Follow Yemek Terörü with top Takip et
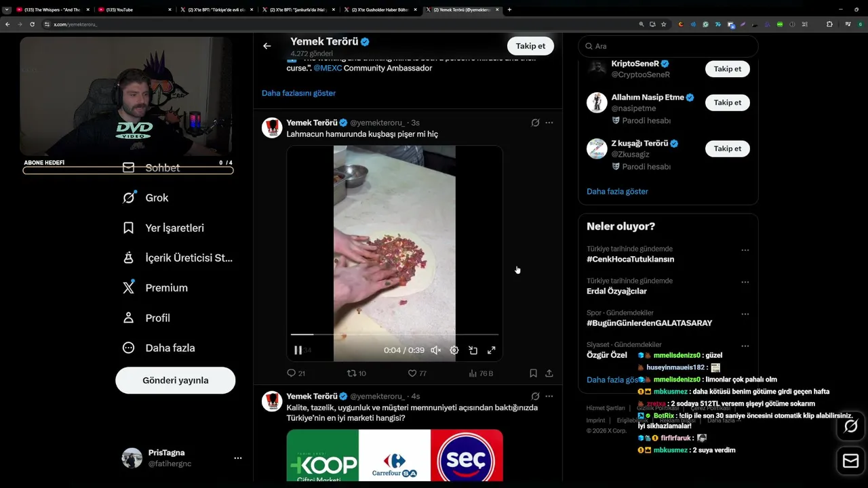The width and height of the screenshot is (868, 488). 530,46
